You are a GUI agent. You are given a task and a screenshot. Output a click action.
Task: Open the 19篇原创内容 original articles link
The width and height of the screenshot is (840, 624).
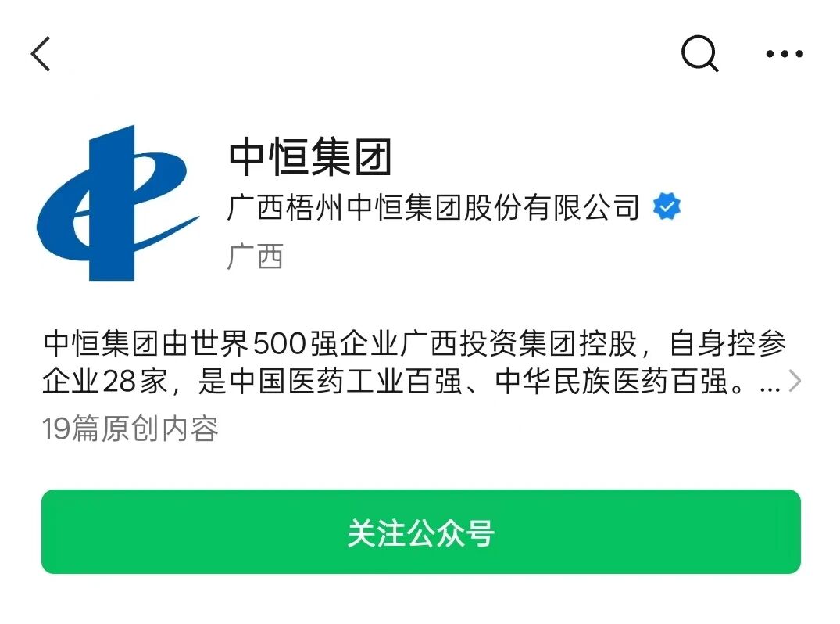[x=130, y=429]
